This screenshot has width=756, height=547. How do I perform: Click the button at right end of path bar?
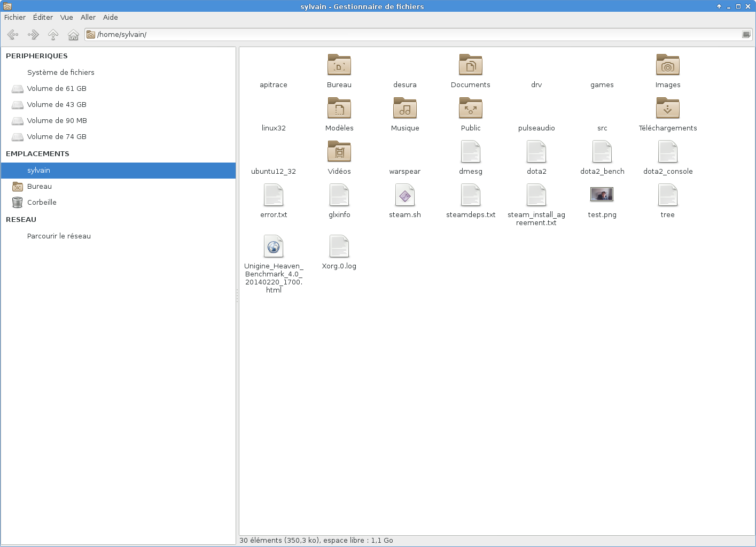coord(746,35)
